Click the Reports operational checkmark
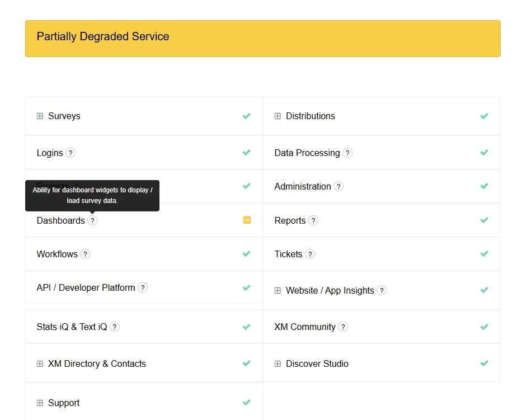 pyautogui.click(x=485, y=220)
